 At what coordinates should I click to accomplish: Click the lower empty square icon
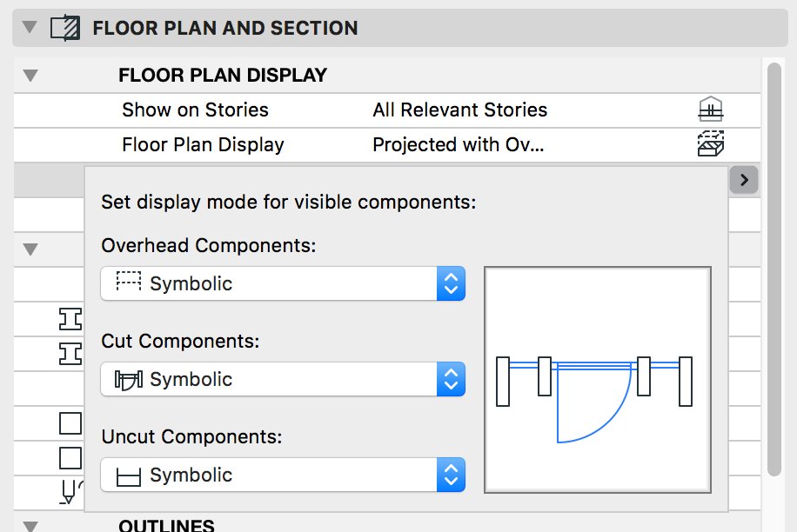(70, 458)
